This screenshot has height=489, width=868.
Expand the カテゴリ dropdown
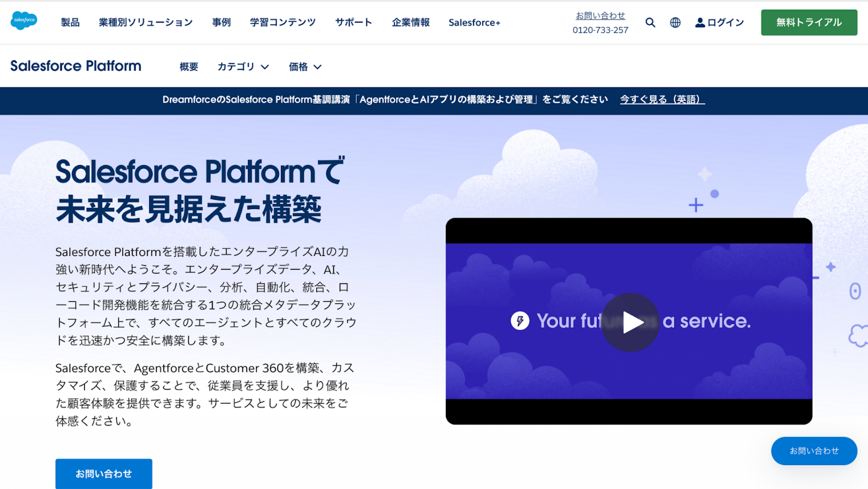click(x=243, y=67)
